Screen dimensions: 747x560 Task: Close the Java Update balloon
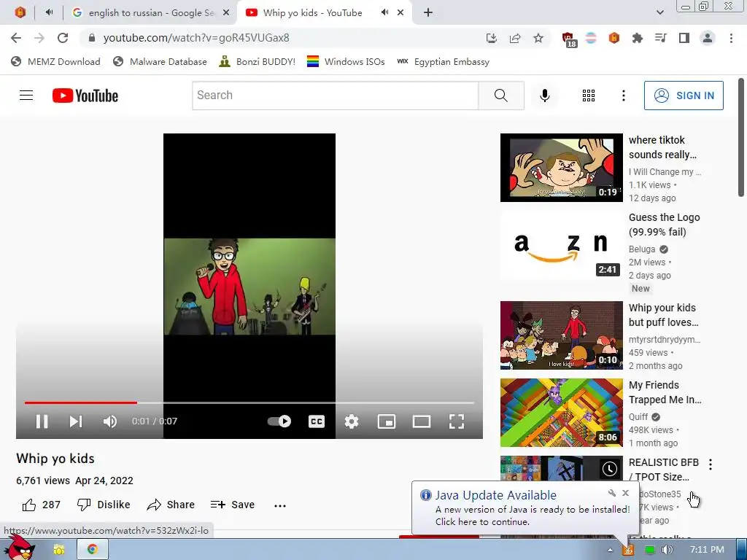(x=625, y=493)
